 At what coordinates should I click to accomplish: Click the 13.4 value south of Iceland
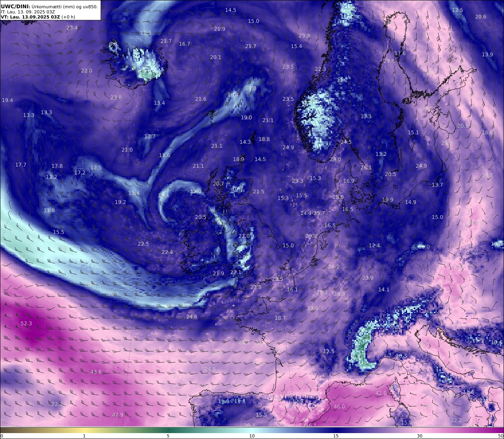click(159, 103)
